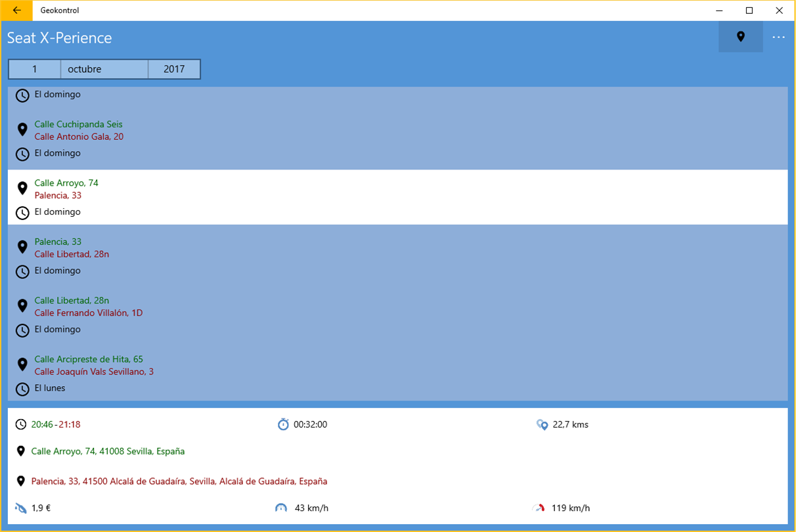Click the clock icon of the topmost El domingo
796x532 pixels.
pyautogui.click(x=22, y=95)
